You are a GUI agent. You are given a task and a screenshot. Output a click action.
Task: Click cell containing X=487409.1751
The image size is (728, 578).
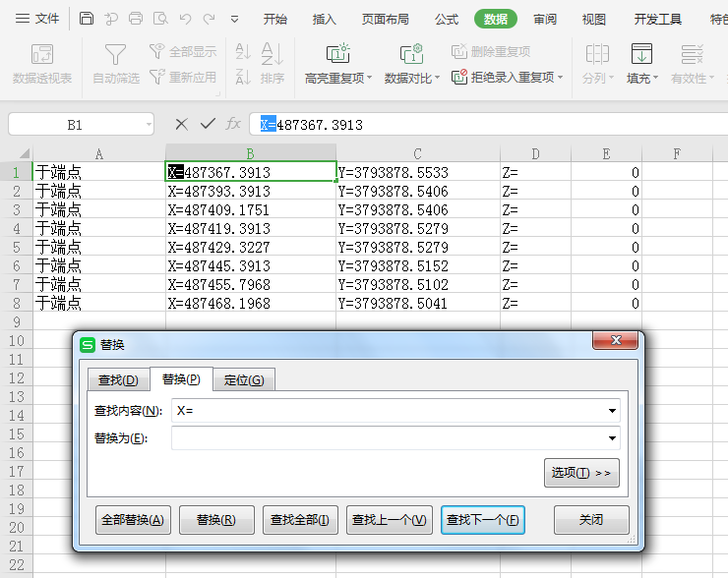click(x=251, y=209)
